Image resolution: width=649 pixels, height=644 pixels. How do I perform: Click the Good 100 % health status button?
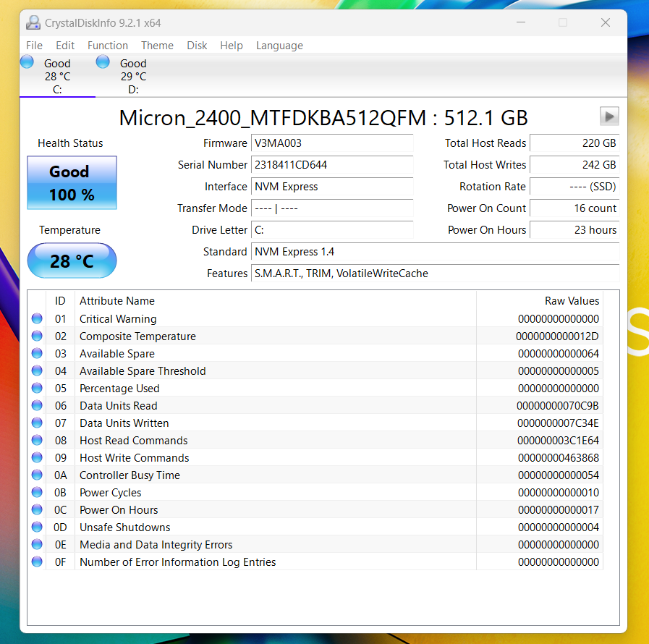72,182
